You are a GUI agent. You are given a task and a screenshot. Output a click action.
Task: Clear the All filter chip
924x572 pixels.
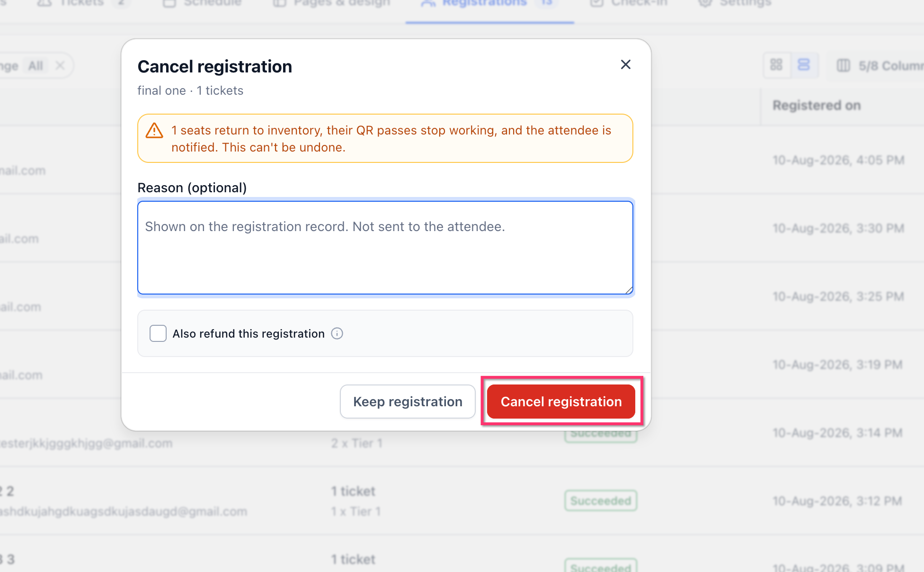pos(60,65)
